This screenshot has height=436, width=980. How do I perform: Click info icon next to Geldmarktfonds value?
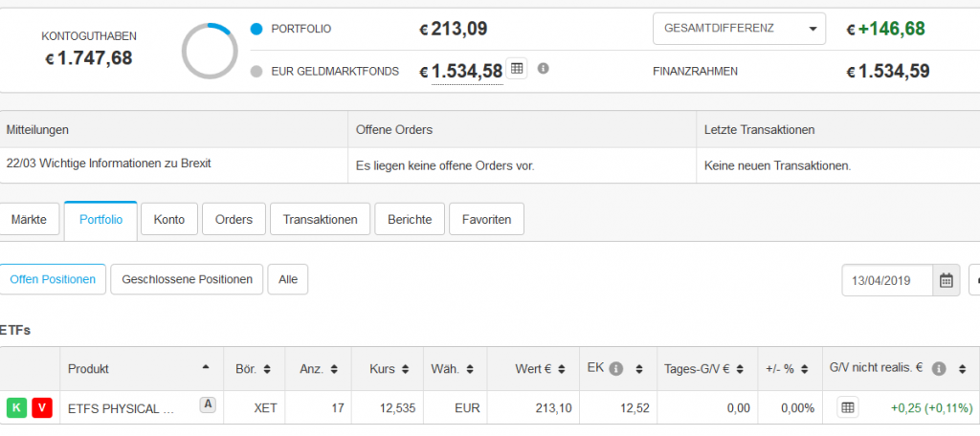pyautogui.click(x=544, y=69)
